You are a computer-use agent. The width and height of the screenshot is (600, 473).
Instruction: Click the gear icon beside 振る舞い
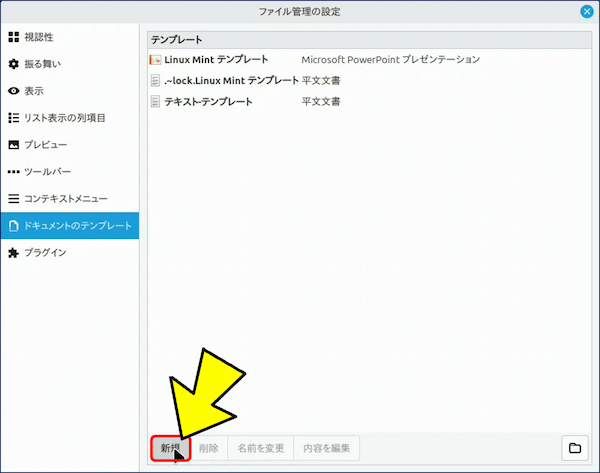tap(14, 64)
